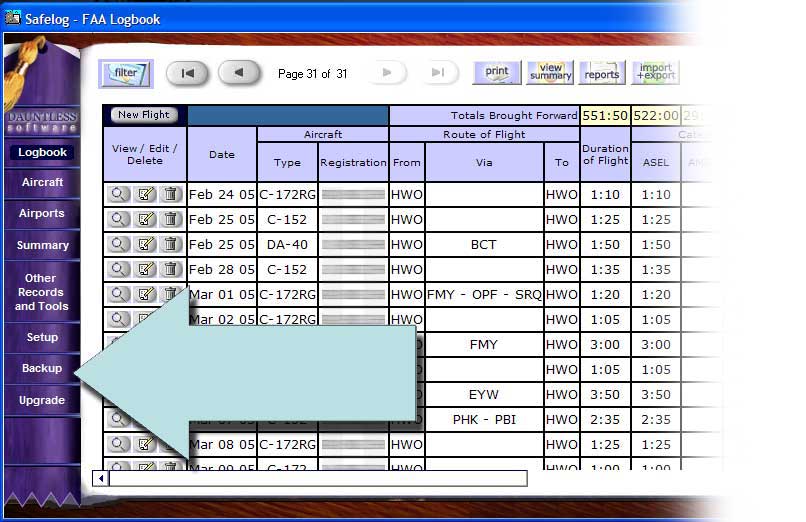The height and width of the screenshot is (522, 806).
Task: Select the 3:50 duration cell
Action: 605,395
